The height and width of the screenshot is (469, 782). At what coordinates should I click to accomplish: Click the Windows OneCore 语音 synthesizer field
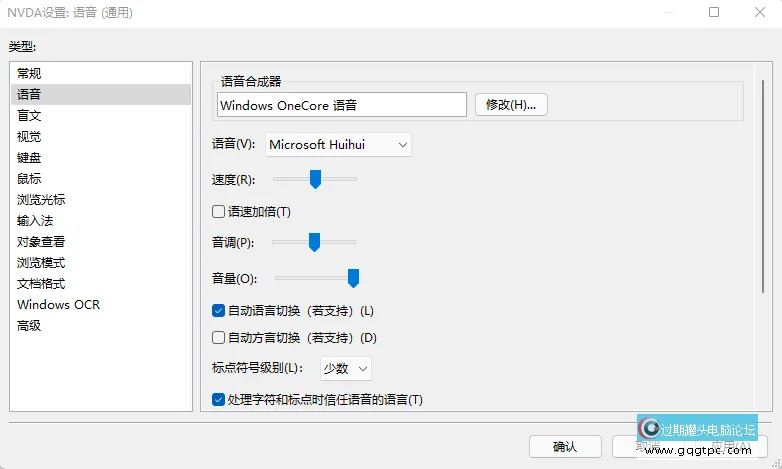(x=342, y=105)
